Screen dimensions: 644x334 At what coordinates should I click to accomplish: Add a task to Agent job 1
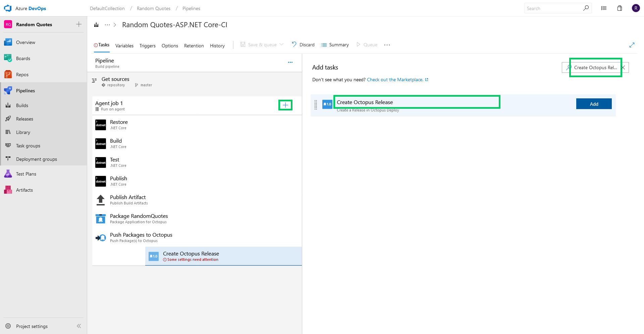click(x=285, y=105)
